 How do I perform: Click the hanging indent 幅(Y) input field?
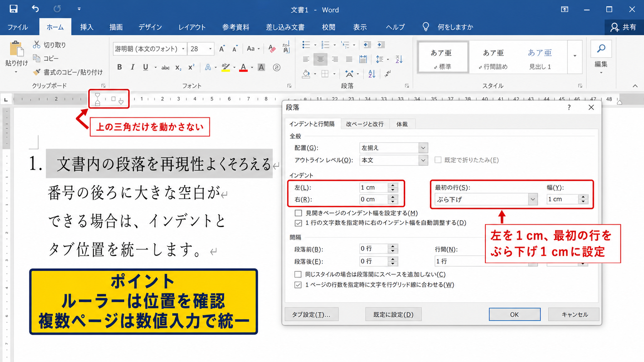[x=562, y=199]
